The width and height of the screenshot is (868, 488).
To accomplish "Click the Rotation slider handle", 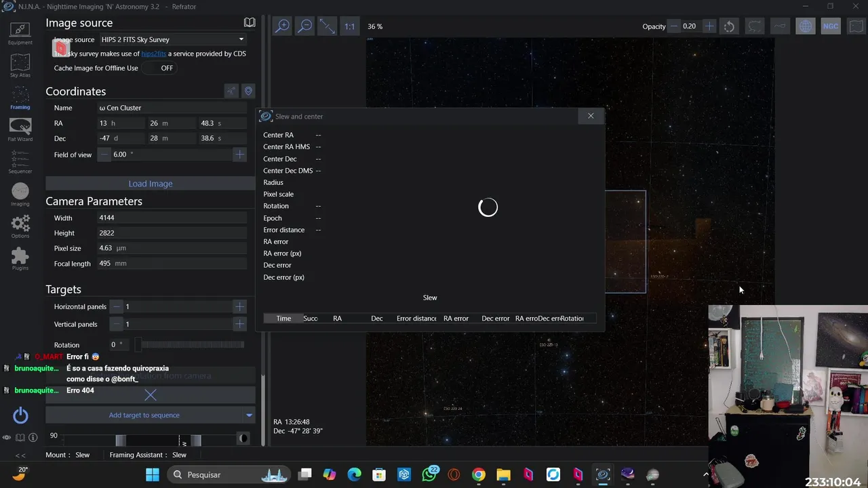I will 138,344.
